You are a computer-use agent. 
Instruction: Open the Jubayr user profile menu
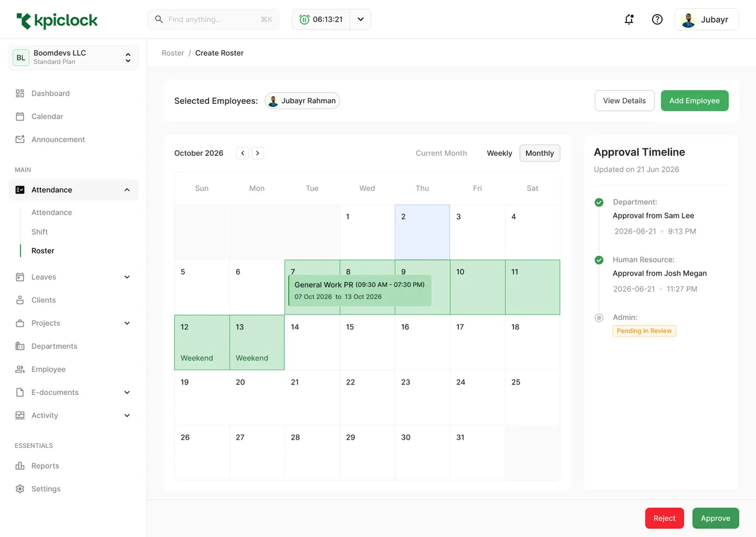(x=706, y=19)
